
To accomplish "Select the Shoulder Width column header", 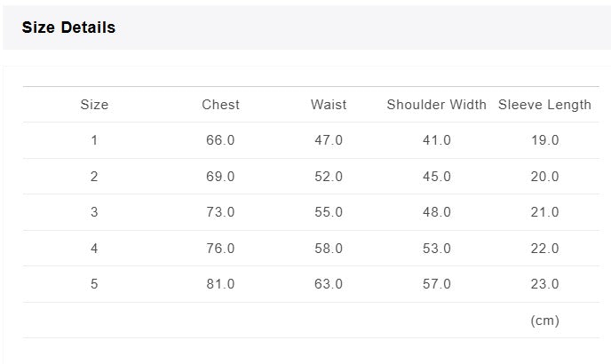I will tap(436, 105).
